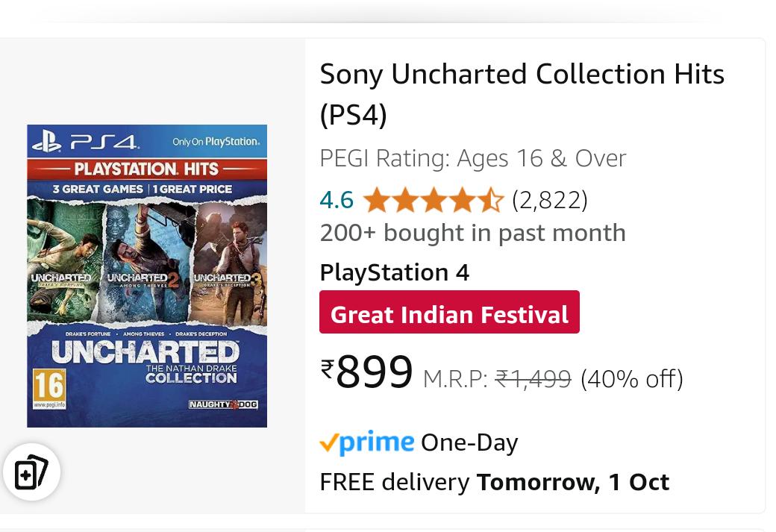Viewport: 776px width, 532px height.
Task: Click the Uncharted Collection box art image
Action: coord(146,276)
